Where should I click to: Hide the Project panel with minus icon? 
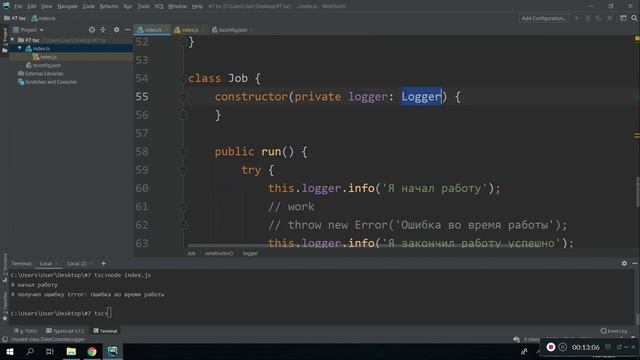128,30
